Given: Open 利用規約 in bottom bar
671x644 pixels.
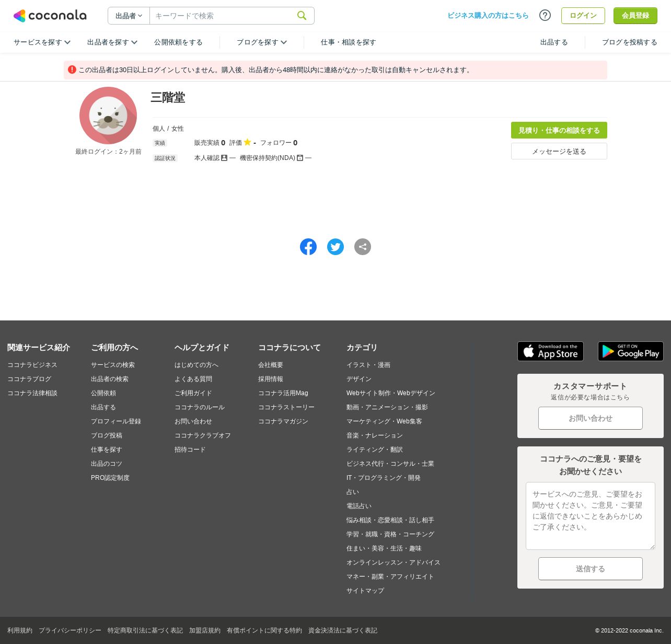Looking at the screenshot, I should (20, 630).
